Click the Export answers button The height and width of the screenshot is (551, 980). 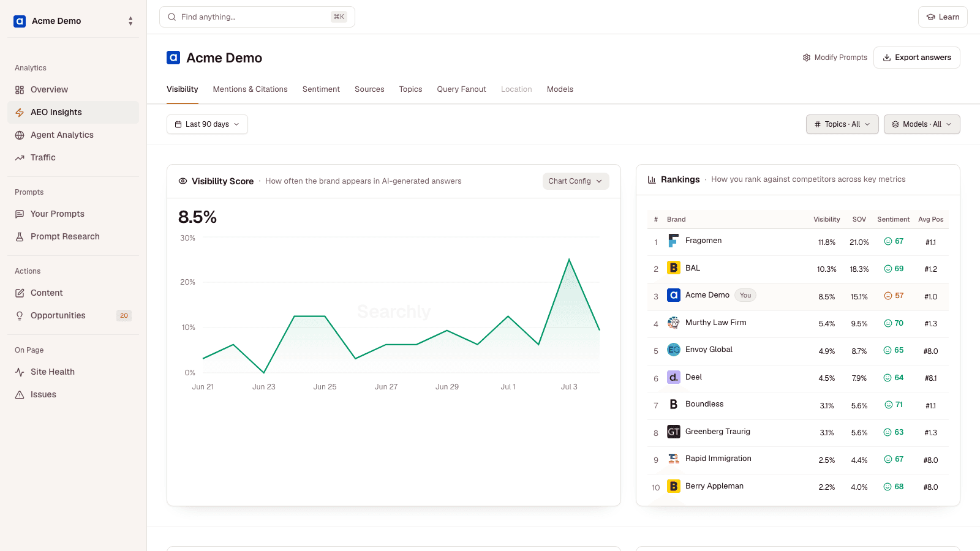(916, 58)
